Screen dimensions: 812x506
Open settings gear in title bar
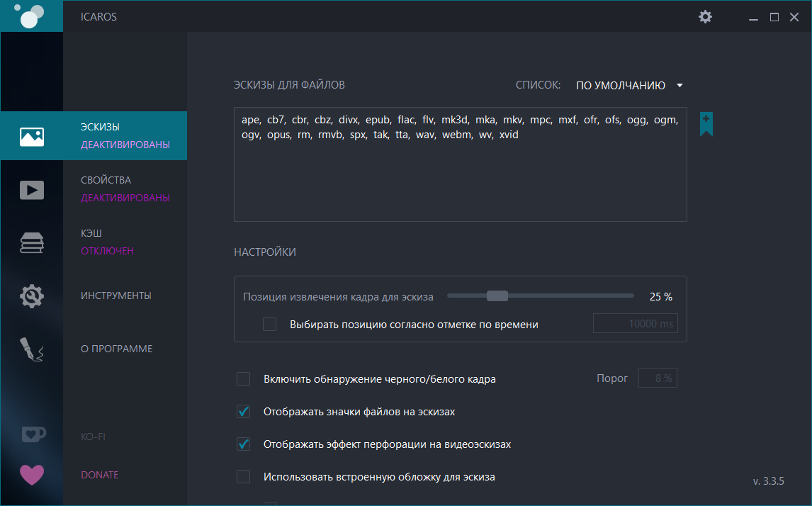click(x=705, y=16)
